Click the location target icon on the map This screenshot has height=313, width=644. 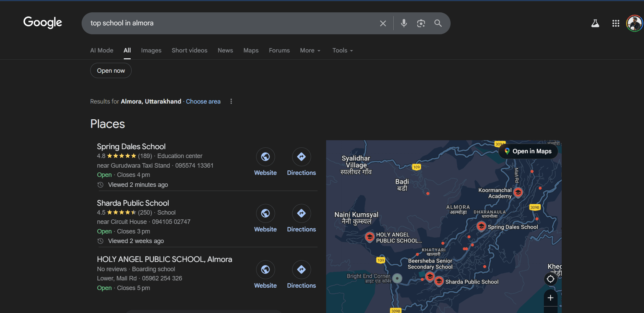pos(550,279)
